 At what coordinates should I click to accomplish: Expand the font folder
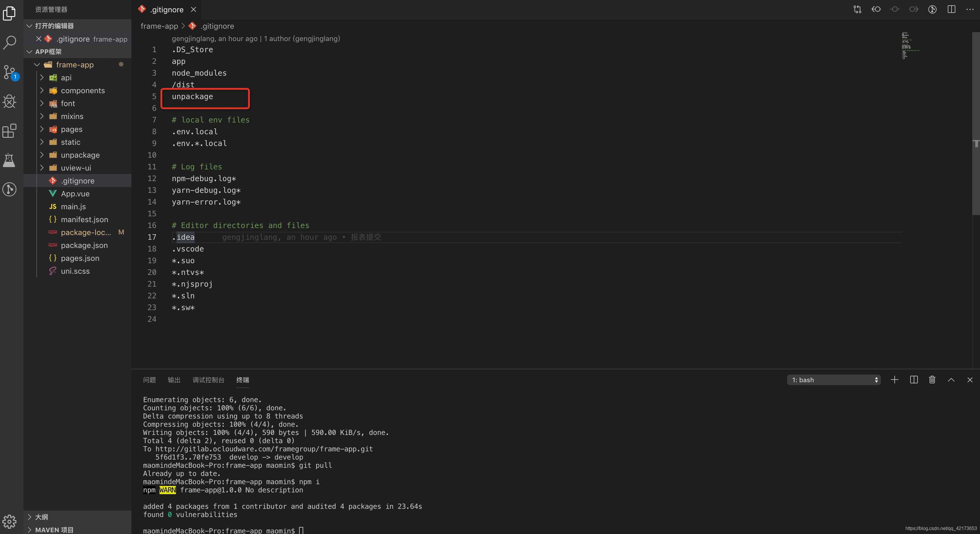42,103
